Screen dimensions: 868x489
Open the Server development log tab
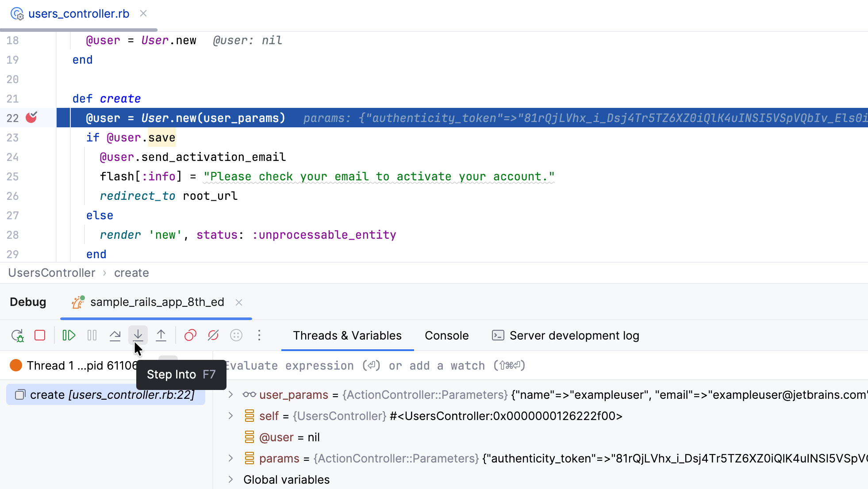click(x=565, y=336)
